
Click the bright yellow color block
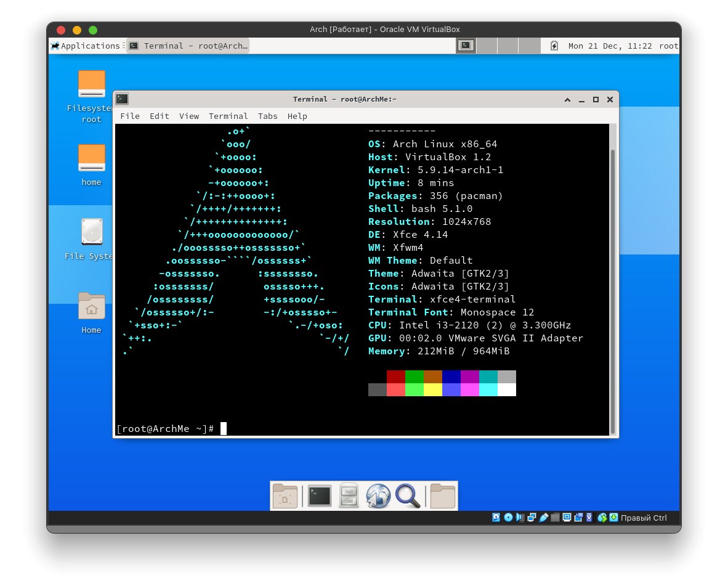click(433, 389)
